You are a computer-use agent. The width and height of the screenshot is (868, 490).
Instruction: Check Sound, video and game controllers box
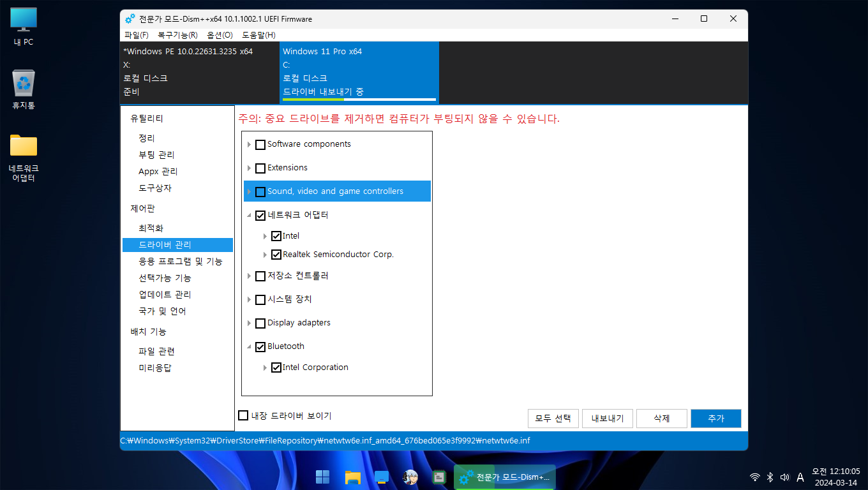[x=260, y=192]
